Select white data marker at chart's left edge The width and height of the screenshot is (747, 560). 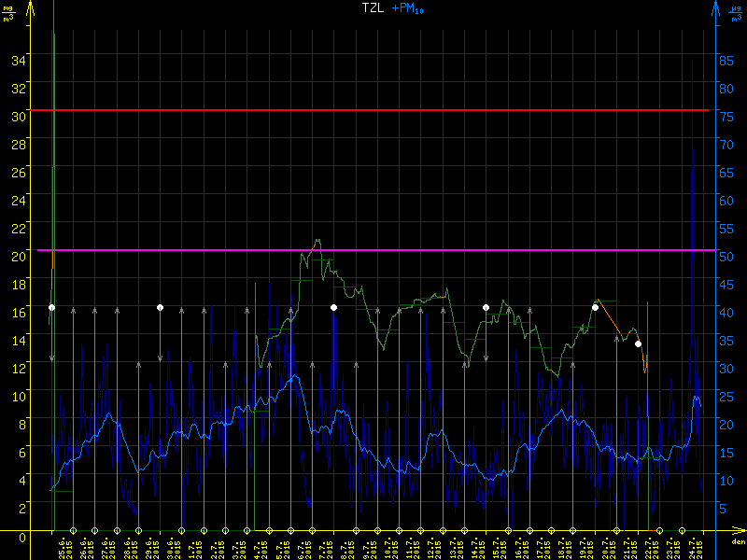52,307
